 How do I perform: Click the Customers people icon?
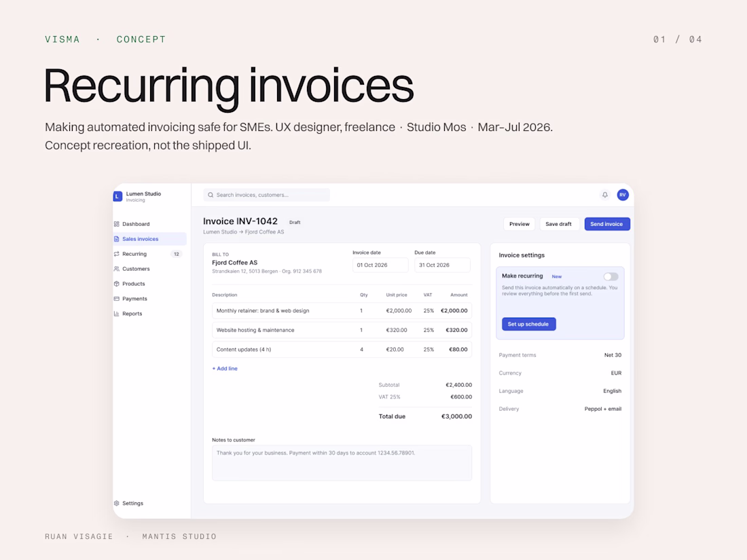pyautogui.click(x=117, y=269)
